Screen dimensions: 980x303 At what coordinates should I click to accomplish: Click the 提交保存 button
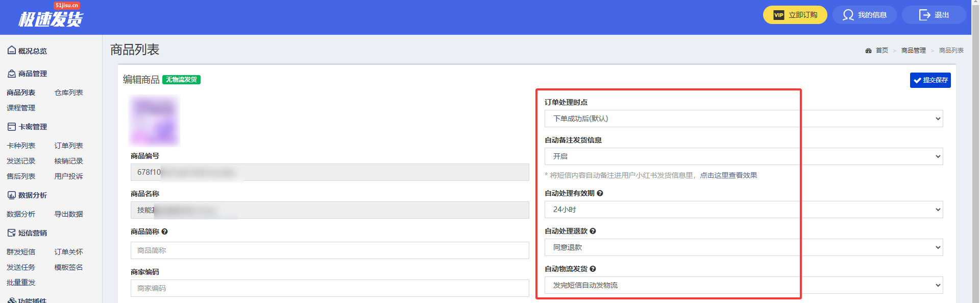tap(930, 80)
